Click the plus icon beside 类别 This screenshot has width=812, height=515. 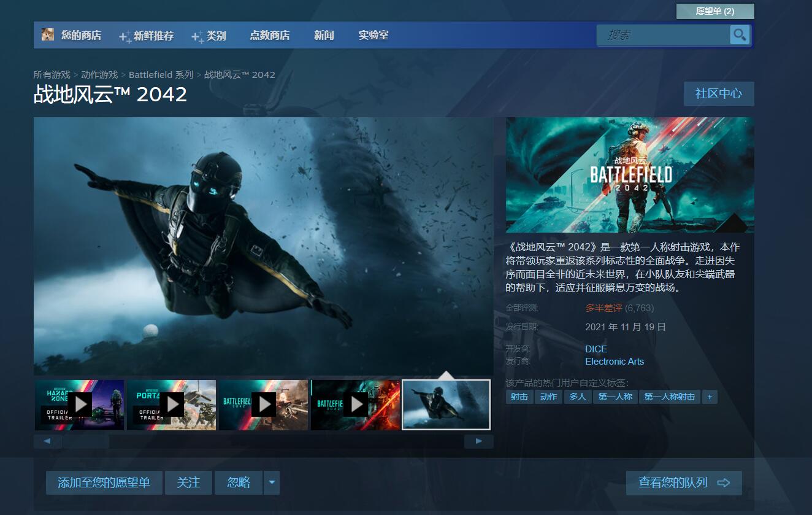click(x=197, y=37)
